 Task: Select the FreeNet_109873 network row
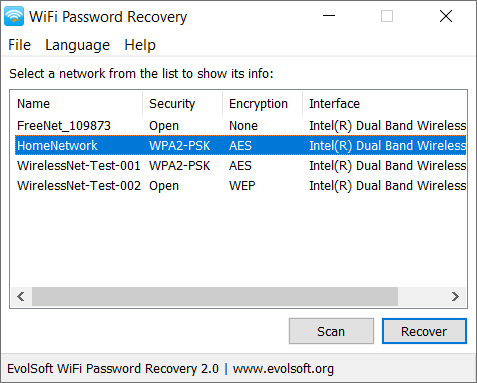[x=240, y=126]
